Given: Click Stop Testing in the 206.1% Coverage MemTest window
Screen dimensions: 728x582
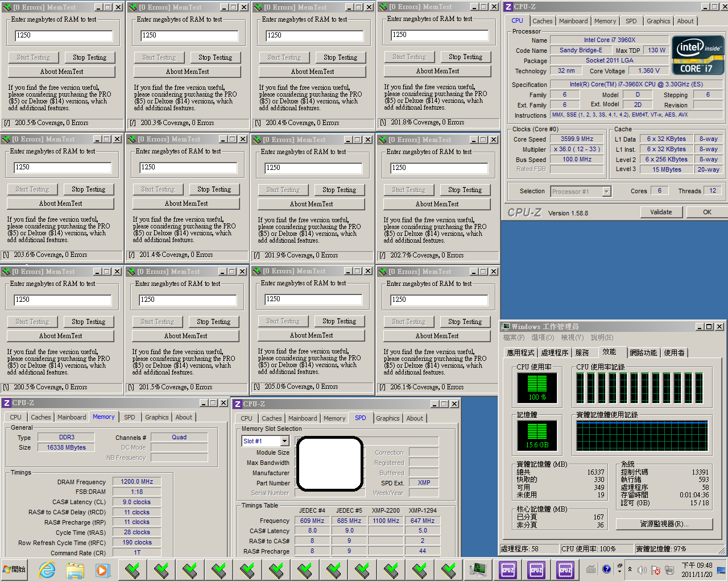Looking at the screenshot, I should point(465,322).
